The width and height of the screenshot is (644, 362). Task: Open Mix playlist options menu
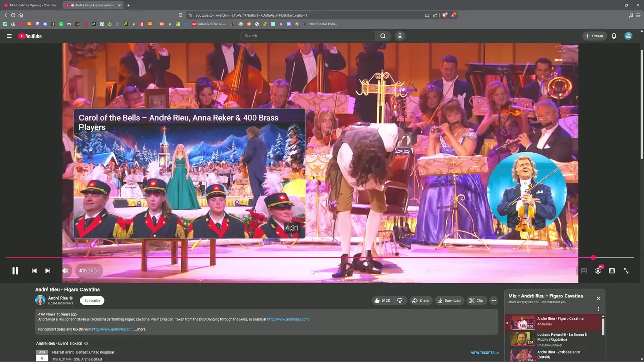click(598, 309)
